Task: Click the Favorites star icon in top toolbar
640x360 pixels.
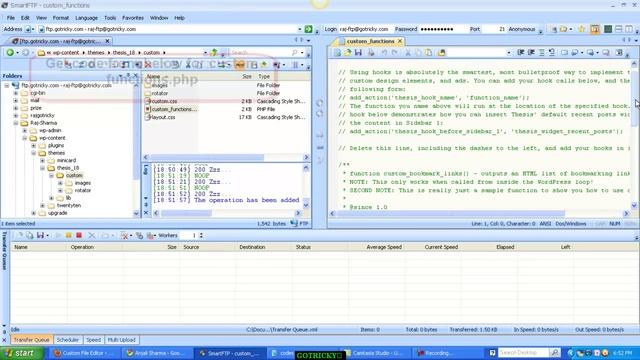Action: 582,29
